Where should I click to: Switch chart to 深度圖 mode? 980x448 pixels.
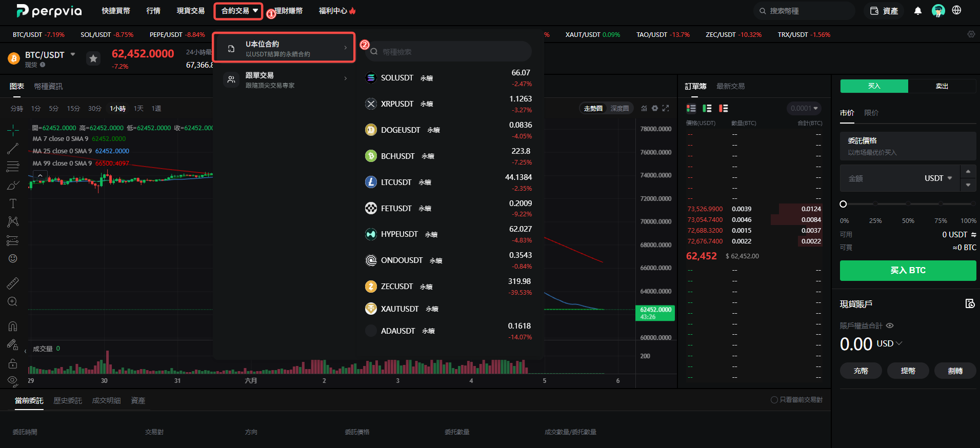point(619,108)
